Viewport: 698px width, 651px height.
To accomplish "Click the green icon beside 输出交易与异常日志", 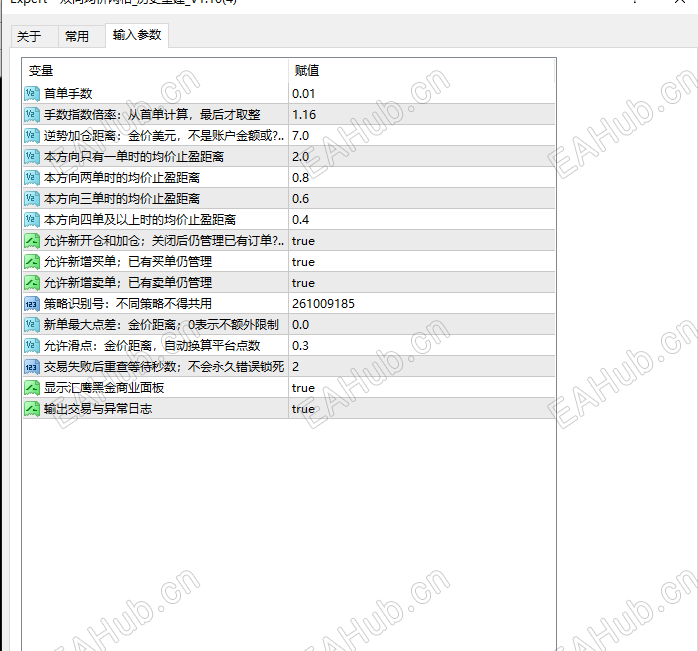I will (32, 409).
